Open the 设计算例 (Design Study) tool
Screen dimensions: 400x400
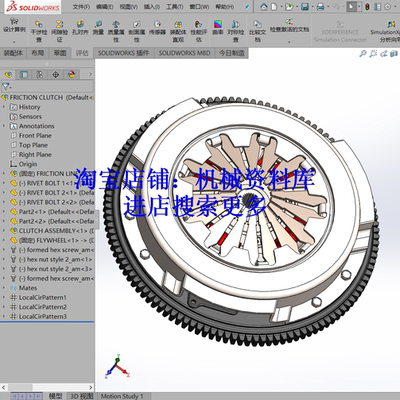click(14, 26)
